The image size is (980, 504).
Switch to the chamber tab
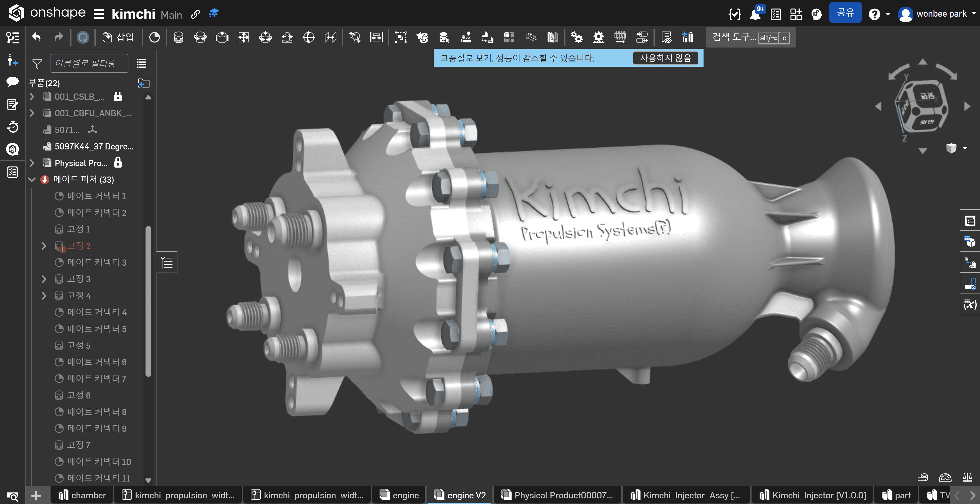[x=82, y=495]
